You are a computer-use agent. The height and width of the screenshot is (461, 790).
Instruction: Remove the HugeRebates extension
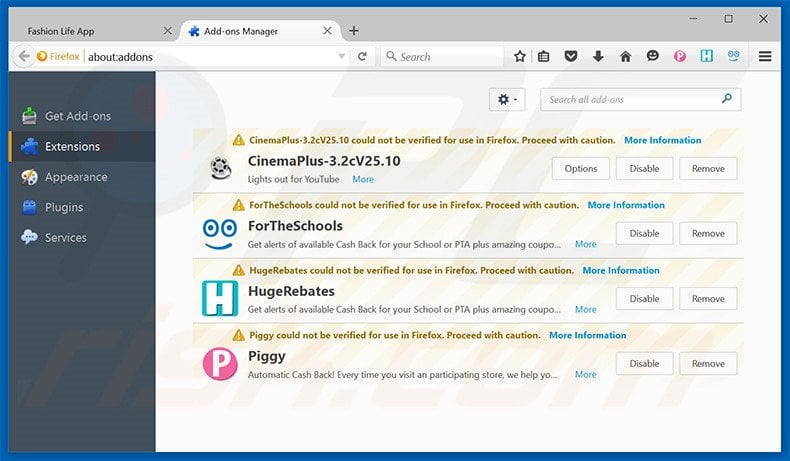tap(708, 299)
